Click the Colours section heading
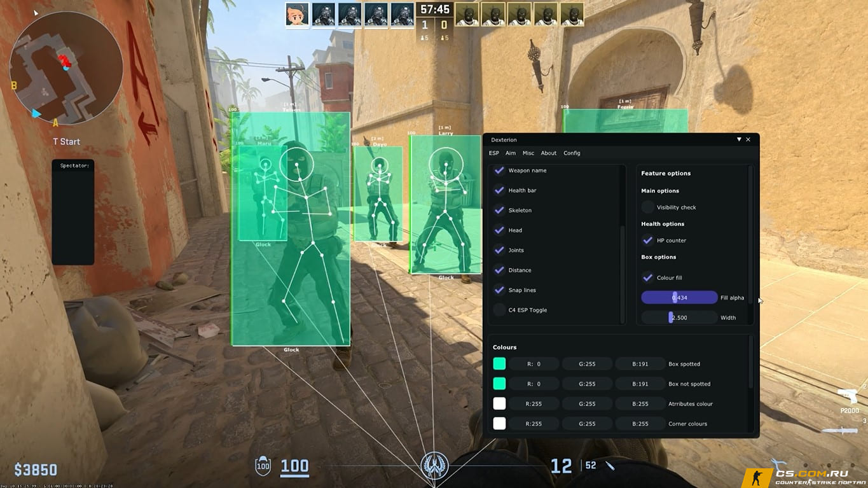868x488 pixels. tap(505, 347)
